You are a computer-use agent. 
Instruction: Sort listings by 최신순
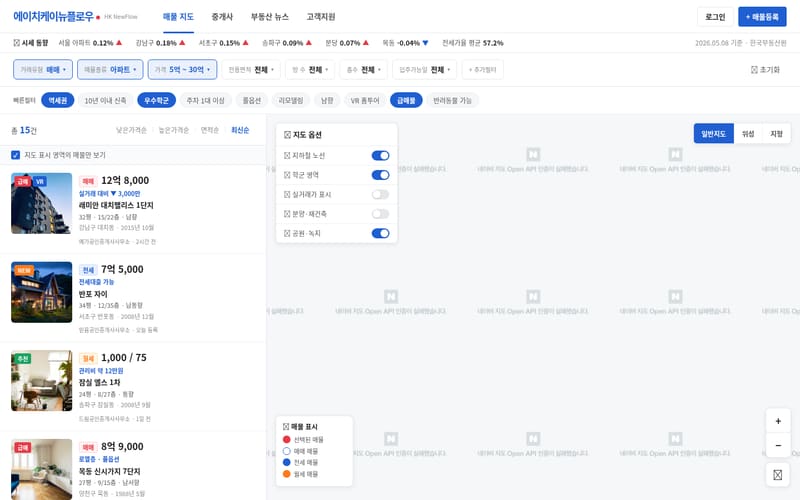pyautogui.click(x=240, y=130)
